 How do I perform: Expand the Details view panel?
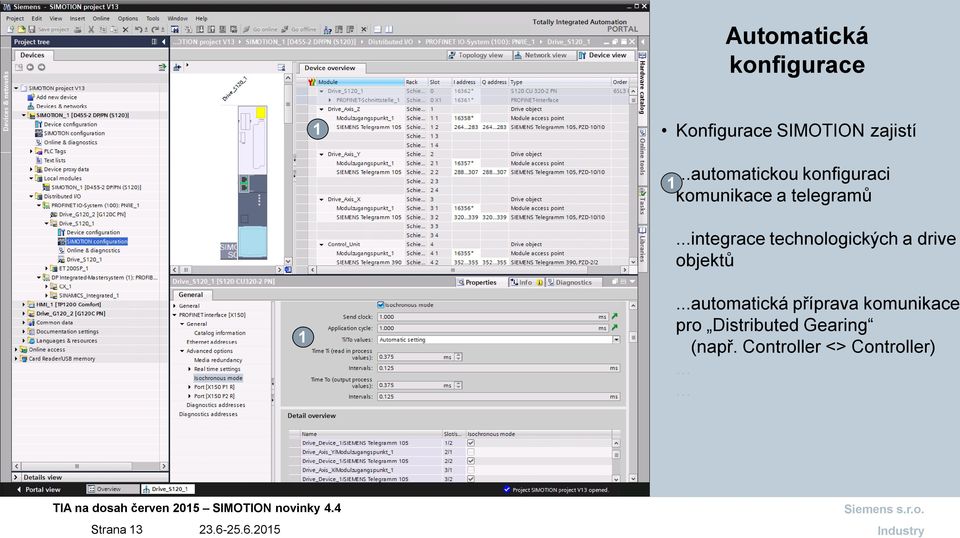pos(16,477)
